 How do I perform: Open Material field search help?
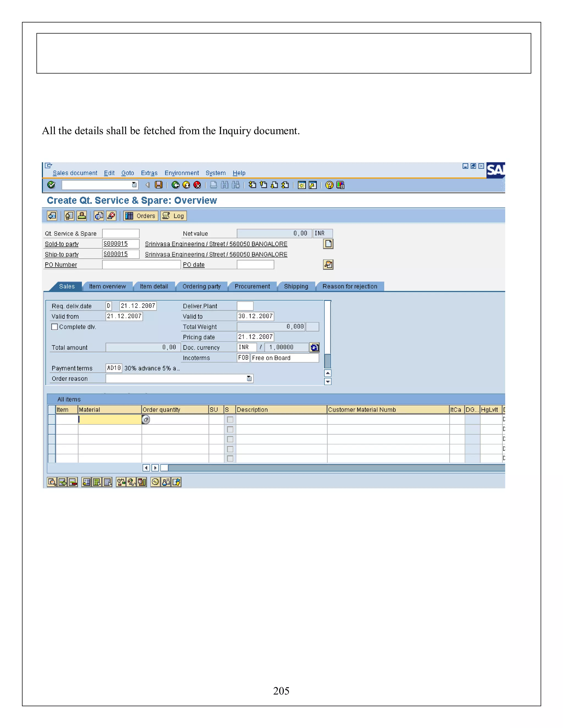point(146,420)
